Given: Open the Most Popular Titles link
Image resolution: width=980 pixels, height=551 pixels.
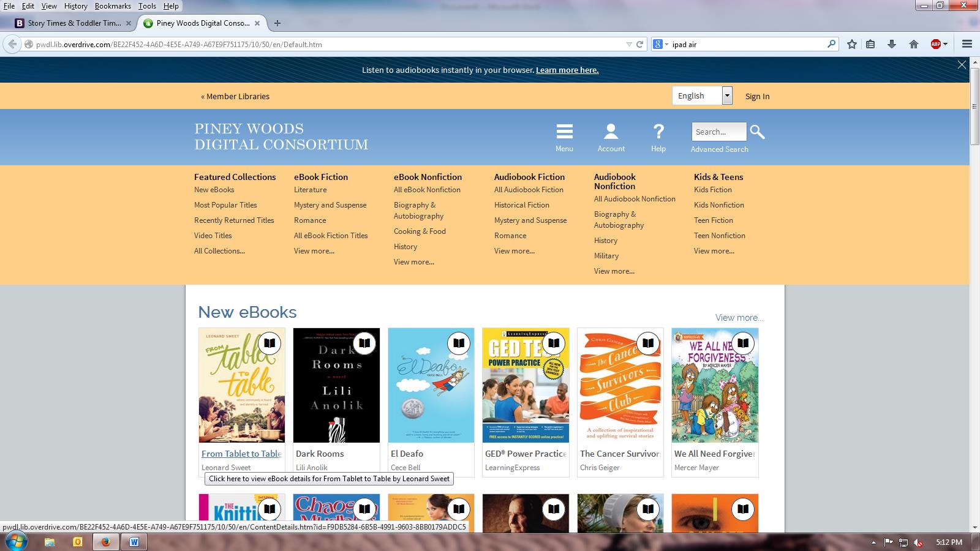Looking at the screenshot, I should [225, 205].
